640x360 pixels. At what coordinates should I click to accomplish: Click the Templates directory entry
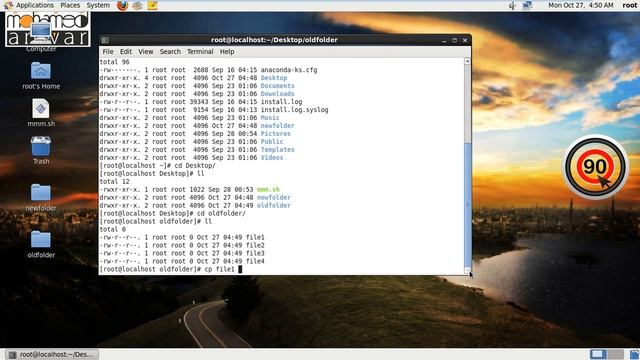(x=278, y=149)
